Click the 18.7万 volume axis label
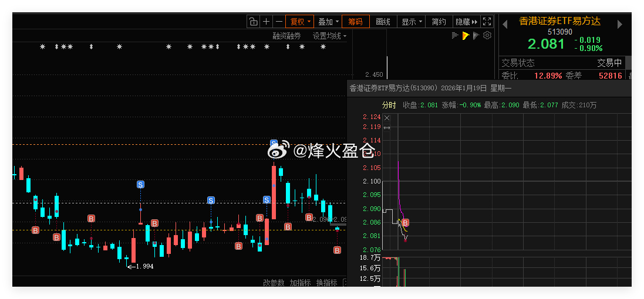Image resolution: width=644 pixels, height=299 pixels. [x=370, y=257]
